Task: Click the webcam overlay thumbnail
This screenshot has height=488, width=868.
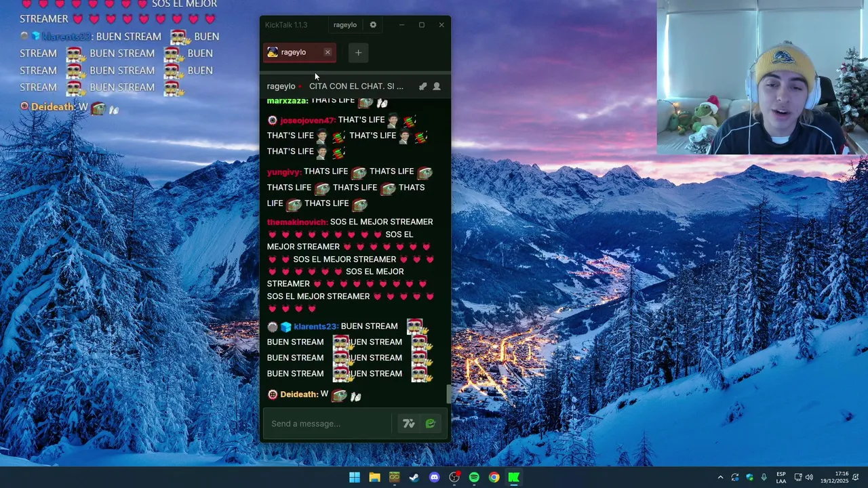Action: click(762, 77)
